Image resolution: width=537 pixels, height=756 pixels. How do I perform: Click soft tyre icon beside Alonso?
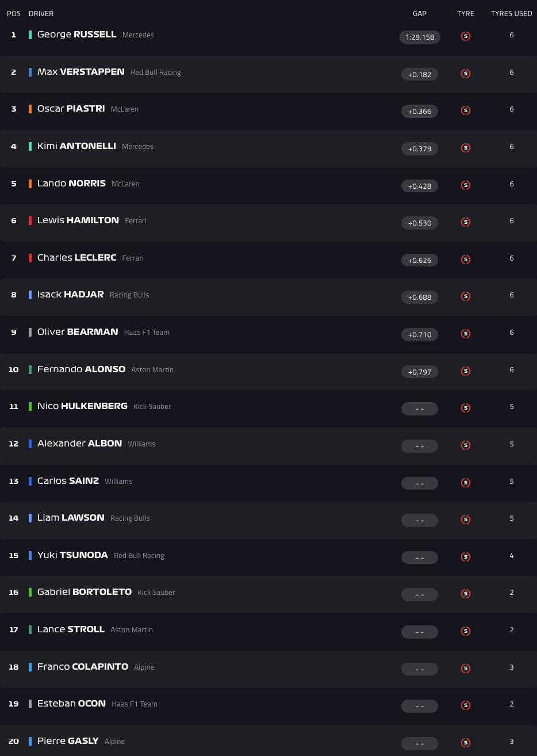[x=466, y=371]
